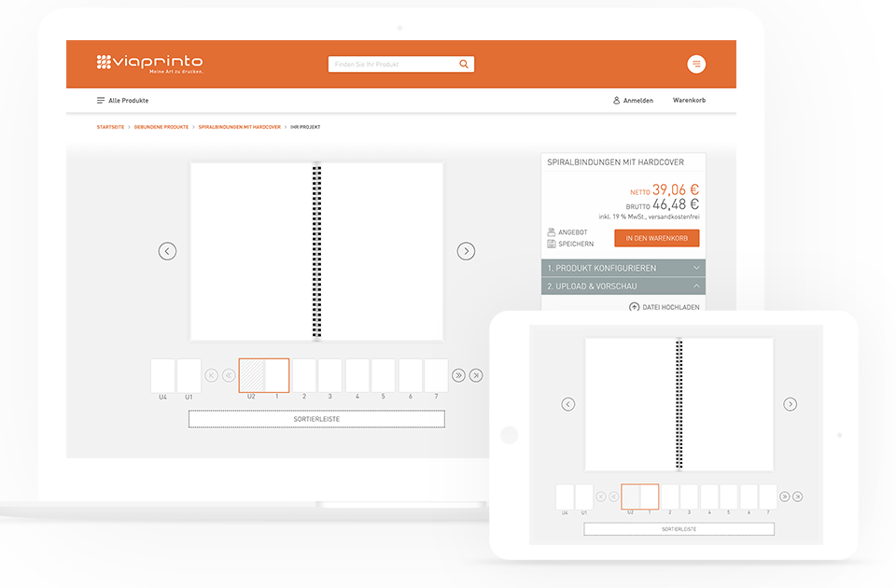Image resolution: width=896 pixels, height=588 pixels.
Task: Click the viaprinto logo in the header
Action: coord(149,63)
